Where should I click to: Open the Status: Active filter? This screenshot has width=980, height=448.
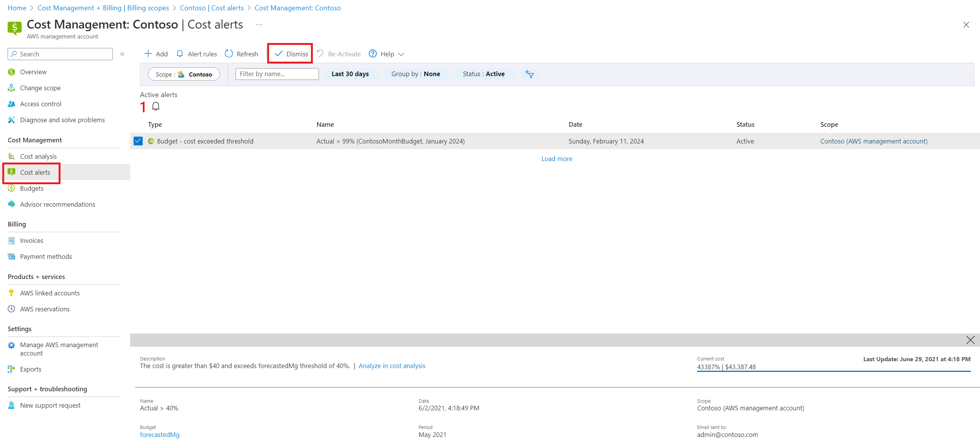pyautogui.click(x=483, y=74)
